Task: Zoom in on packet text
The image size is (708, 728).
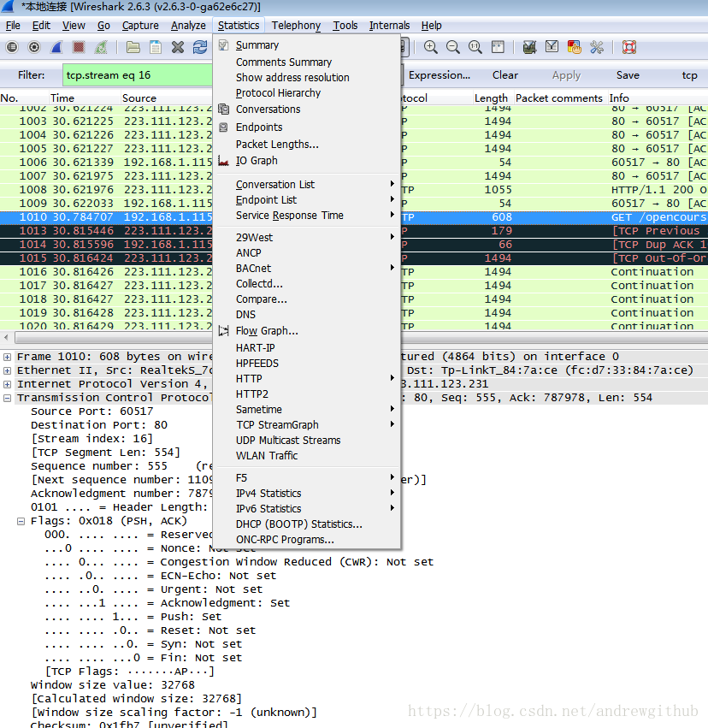Action: (x=431, y=47)
